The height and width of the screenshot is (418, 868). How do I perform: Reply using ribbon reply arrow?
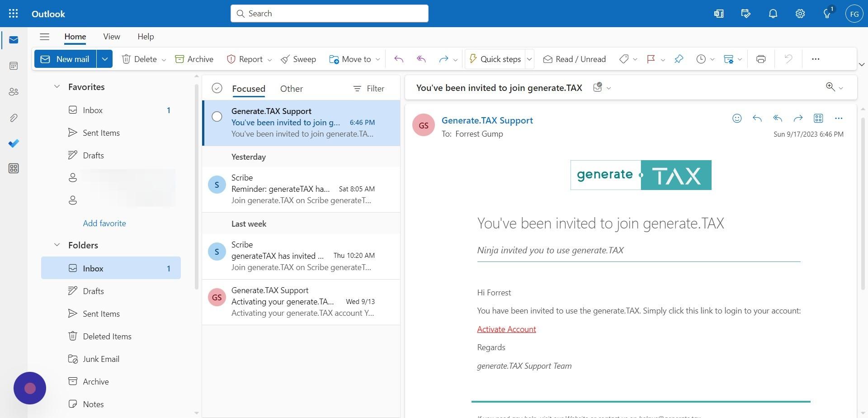399,59
